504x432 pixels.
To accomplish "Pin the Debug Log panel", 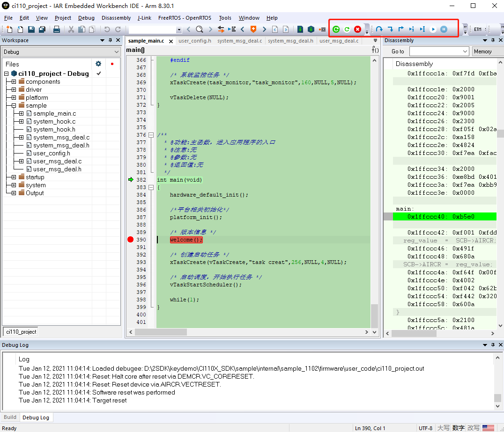I will [x=493, y=344].
